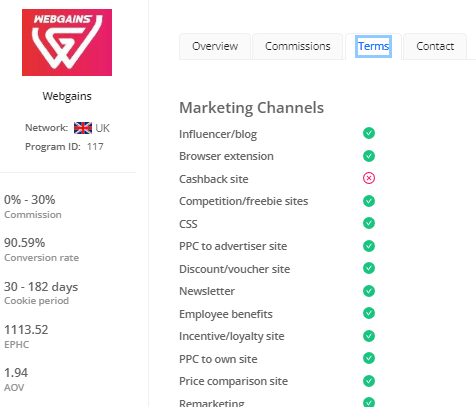Image resolution: width=476 pixels, height=407 pixels.
Task: Click the red cross icon for Cashback site
Action: click(369, 178)
